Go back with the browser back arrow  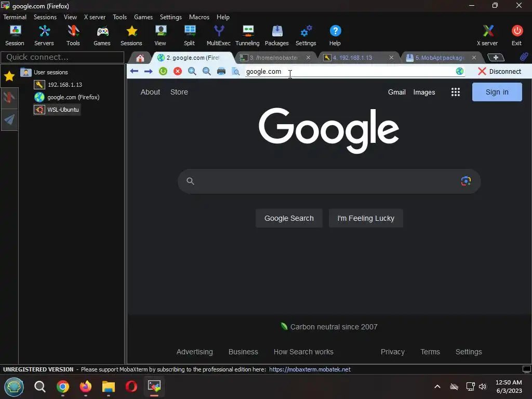[x=134, y=71]
